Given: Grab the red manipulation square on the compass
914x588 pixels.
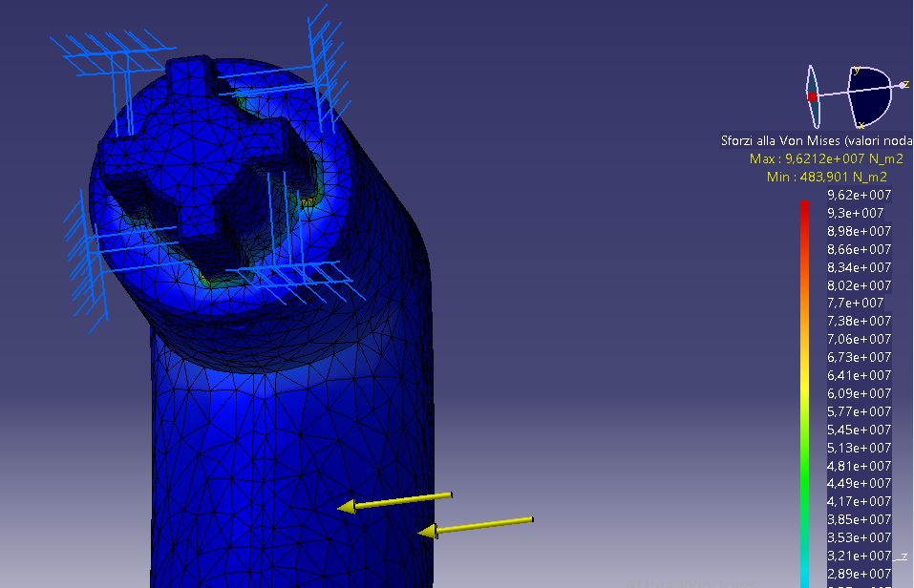Looking at the screenshot, I should coord(812,96).
